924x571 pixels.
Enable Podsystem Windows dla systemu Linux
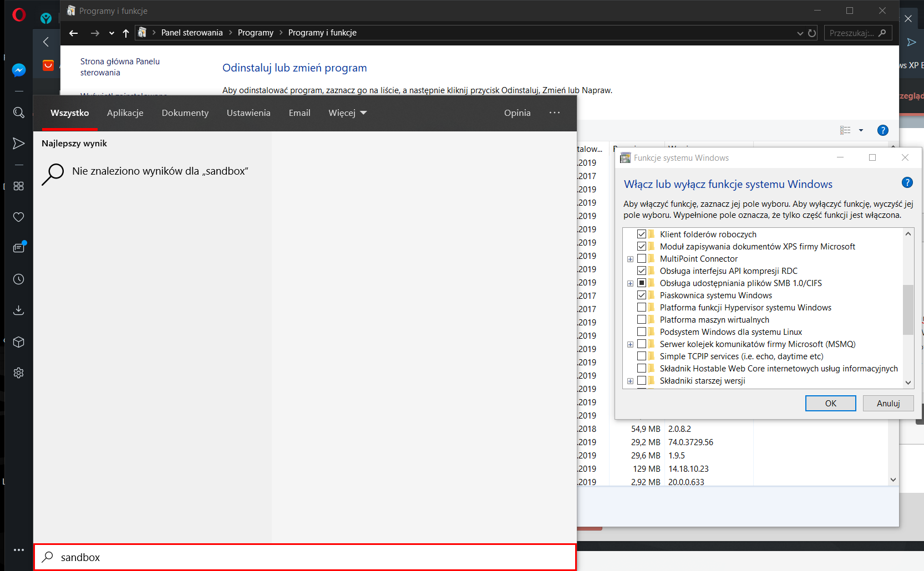(642, 332)
